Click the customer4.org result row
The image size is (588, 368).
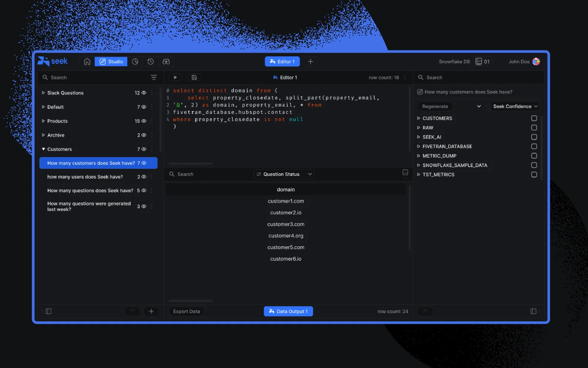coord(286,236)
